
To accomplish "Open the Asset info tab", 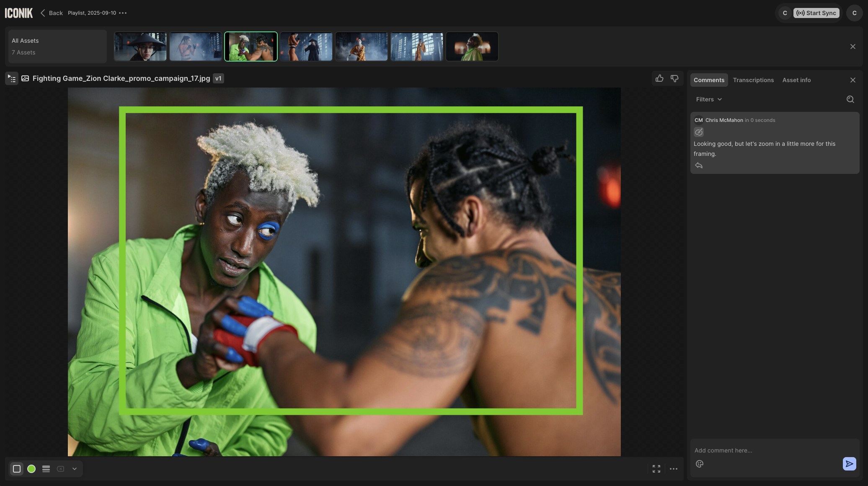I will click(x=796, y=80).
